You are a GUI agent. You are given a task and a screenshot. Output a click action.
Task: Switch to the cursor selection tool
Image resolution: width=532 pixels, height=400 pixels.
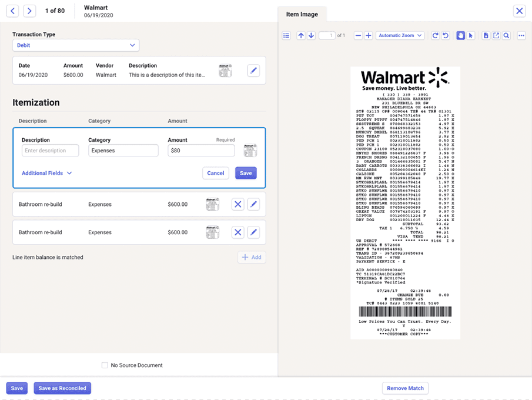point(470,35)
